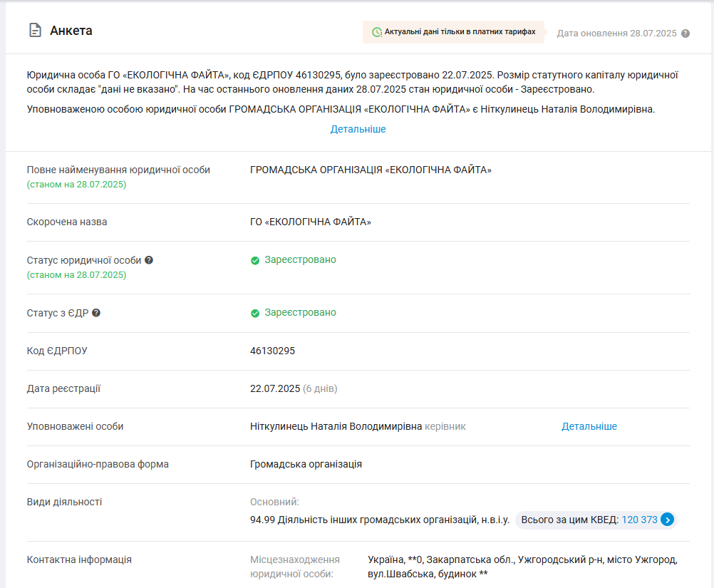This screenshot has height=588, width=714.
Task: Select full name ГРОМАДСЬКА ОРГАНІЗАЦІЯ «ЕКОЛОГІЧНА ФАЙТА» value
Action: pos(371,170)
